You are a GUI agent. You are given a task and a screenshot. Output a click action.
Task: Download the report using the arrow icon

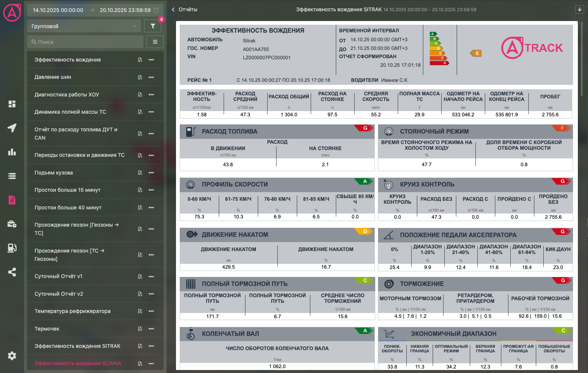pos(580,9)
